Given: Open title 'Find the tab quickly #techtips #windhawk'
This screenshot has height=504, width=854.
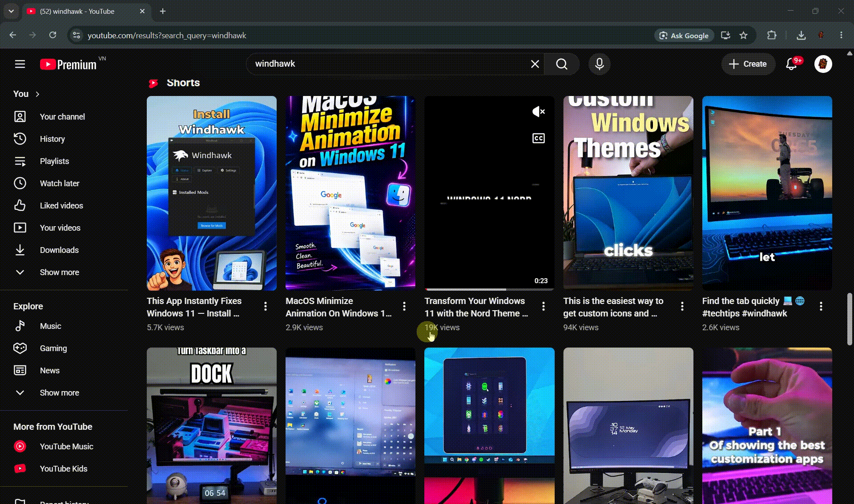Looking at the screenshot, I should tap(753, 307).
